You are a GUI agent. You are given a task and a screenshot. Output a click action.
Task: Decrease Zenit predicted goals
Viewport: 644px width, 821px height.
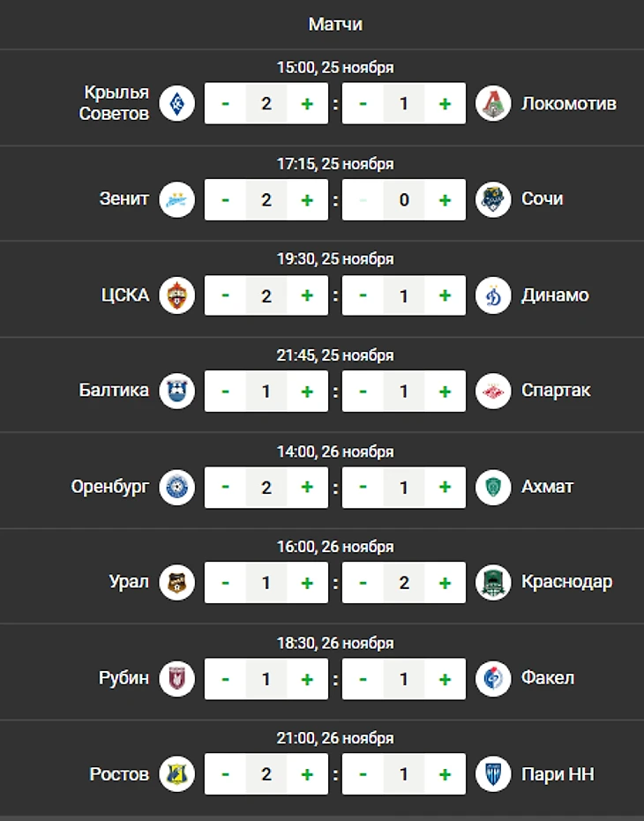(x=225, y=199)
